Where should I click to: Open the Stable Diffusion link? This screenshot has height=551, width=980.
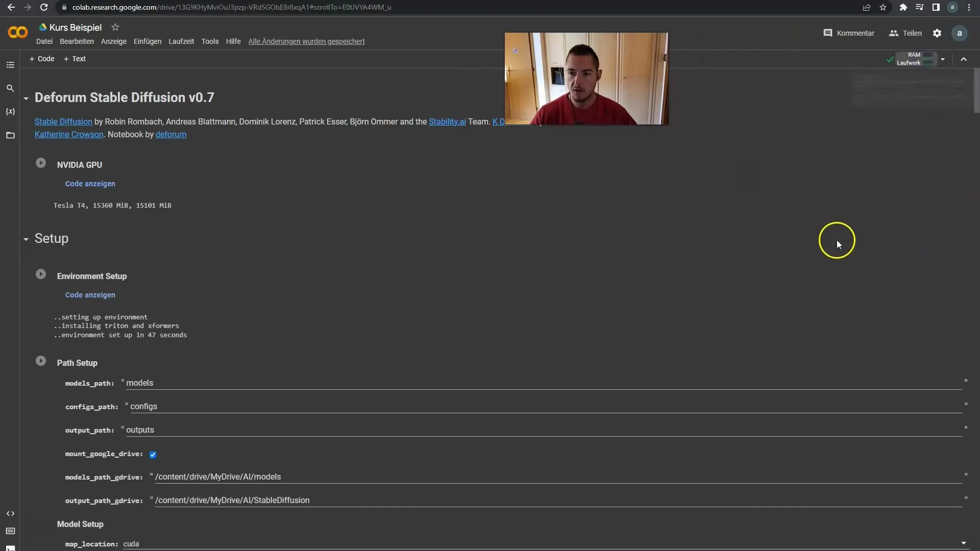pyautogui.click(x=63, y=121)
